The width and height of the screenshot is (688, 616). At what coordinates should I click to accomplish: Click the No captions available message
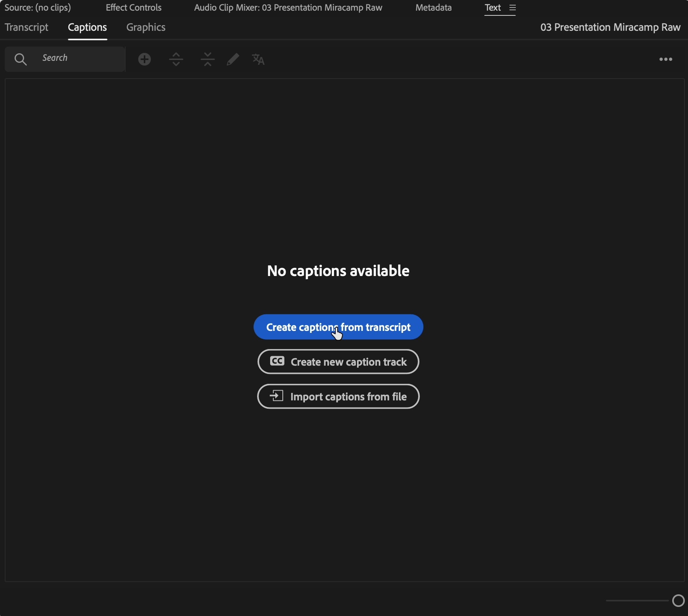pyautogui.click(x=338, y=271)
